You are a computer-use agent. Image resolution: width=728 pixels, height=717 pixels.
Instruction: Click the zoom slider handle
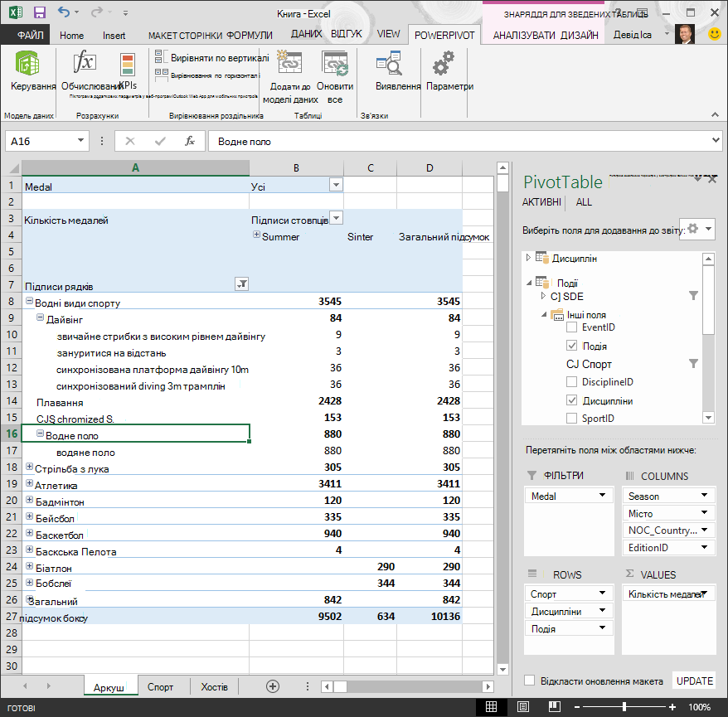[624, 707]
